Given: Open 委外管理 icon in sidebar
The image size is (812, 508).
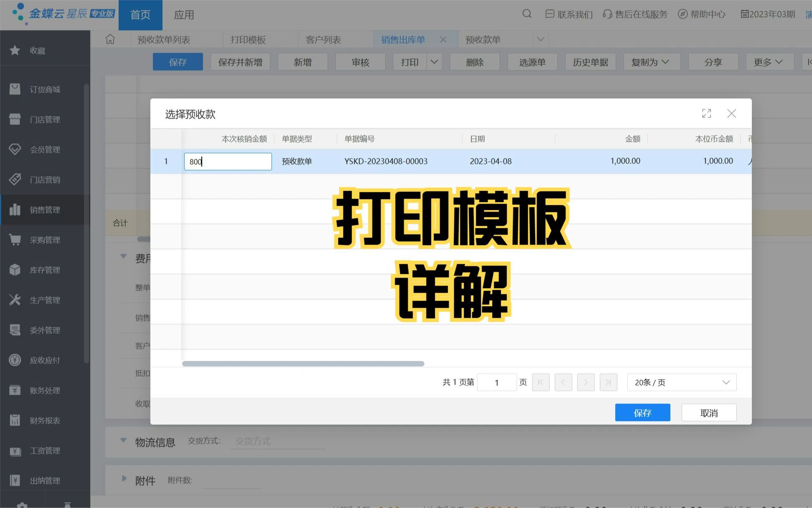Looking at the screenshot, I should [15, 330].
